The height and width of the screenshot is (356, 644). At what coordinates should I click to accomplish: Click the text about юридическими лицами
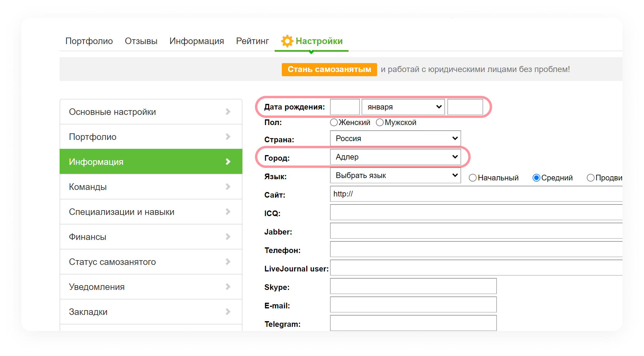[475, 69]
